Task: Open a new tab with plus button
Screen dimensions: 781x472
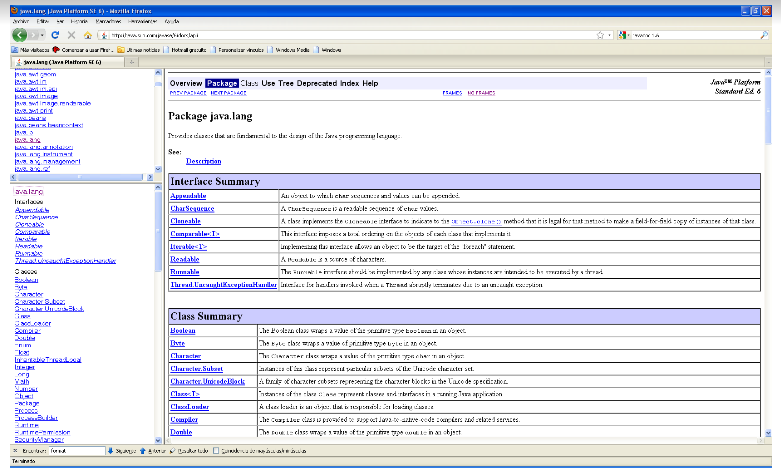Action: [133, 62]
